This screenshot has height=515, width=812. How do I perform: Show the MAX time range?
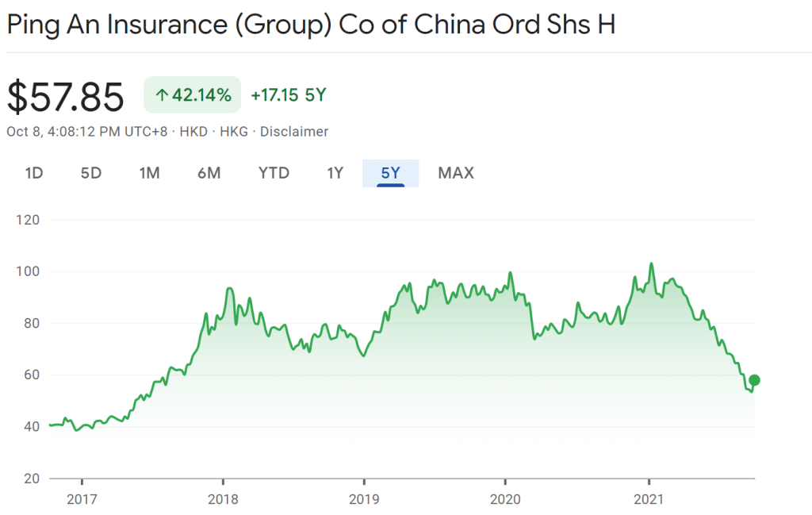pyautogui.click(x=456, y=172)
